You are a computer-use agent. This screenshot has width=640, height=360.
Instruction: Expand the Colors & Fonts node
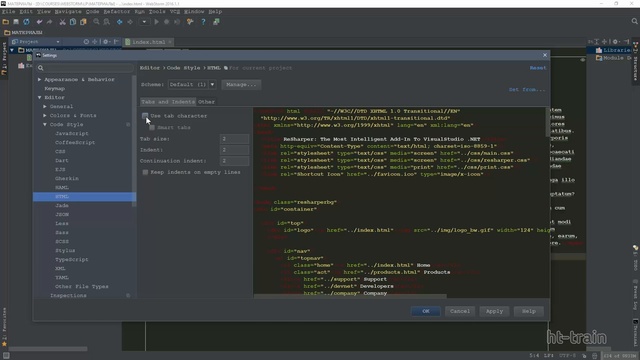[x=45, y=116]
